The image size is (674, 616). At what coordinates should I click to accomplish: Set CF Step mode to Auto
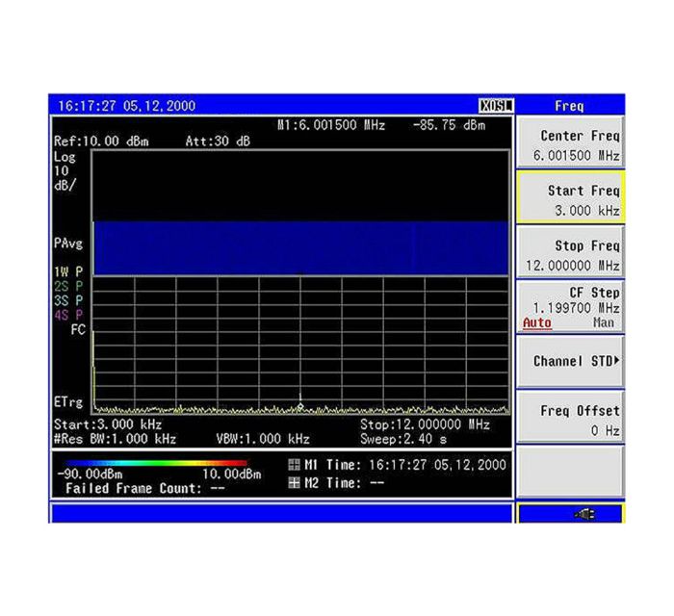click(x=537, y=322)
